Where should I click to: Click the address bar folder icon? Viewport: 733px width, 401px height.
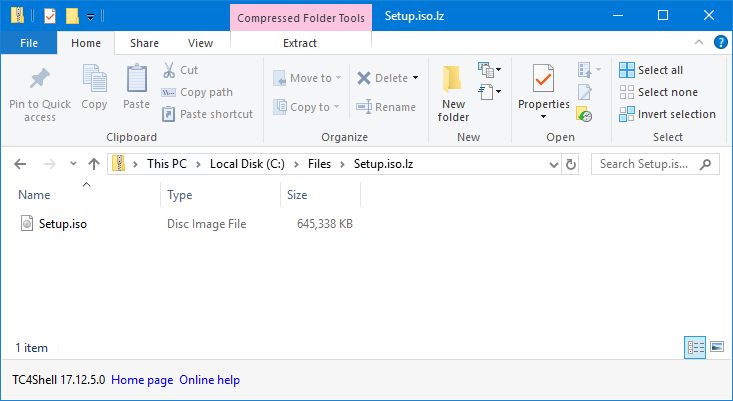(119, 164)
